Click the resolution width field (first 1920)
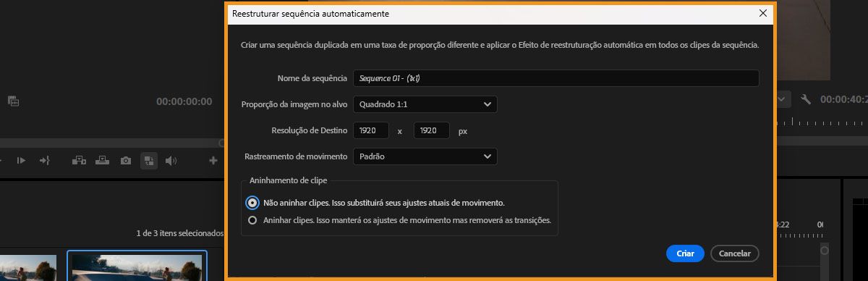This screenshot has width=868, height=281. [x=371, y=130]
